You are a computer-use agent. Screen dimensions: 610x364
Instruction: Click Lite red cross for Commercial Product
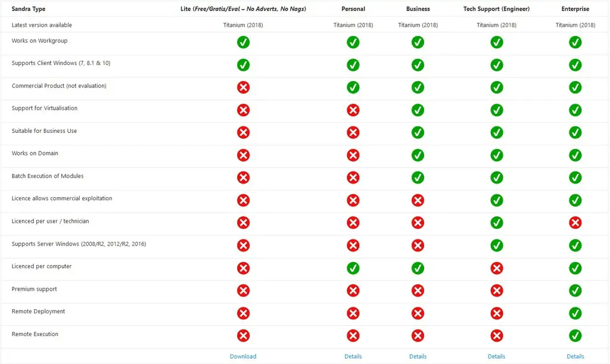(x=243, y=88)
